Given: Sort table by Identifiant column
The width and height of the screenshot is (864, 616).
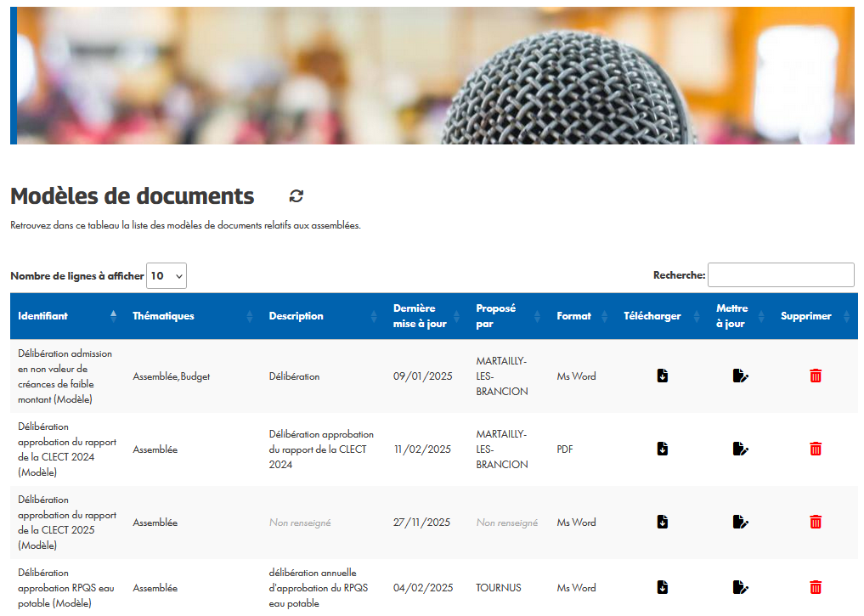Looking at the screenshot, I should 67,316.
